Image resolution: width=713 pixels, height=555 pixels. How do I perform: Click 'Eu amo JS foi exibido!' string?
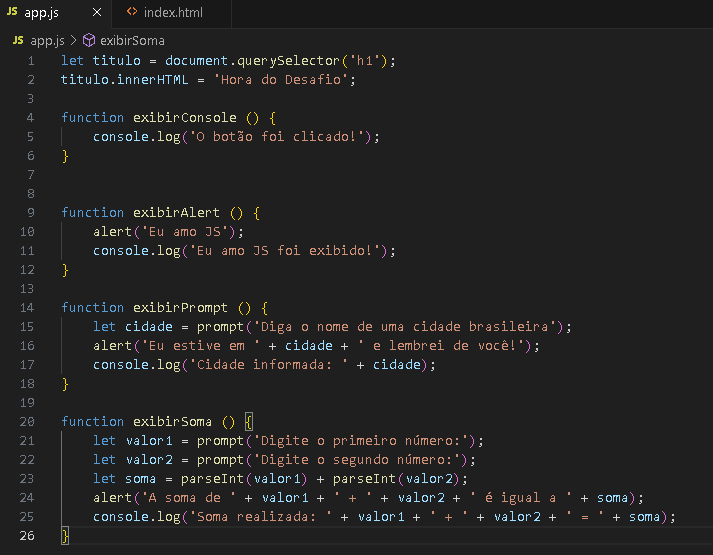(285, 251)
